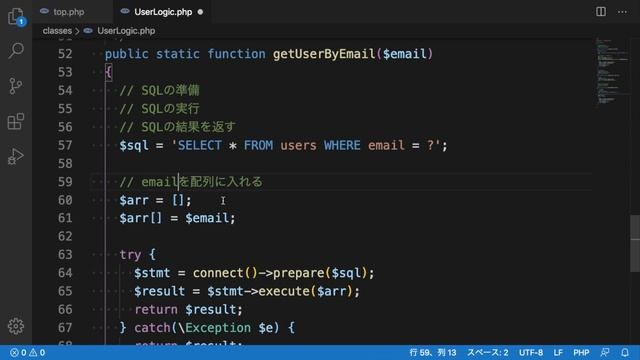This screenshot has width=640, height=360.
Task: Click the classes breadcrumb folder
Action: click(x=57, y=31)
